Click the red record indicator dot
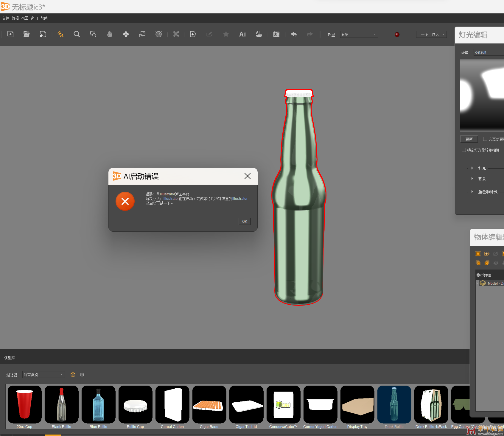The image size is (504, 436). coord(397,35)
